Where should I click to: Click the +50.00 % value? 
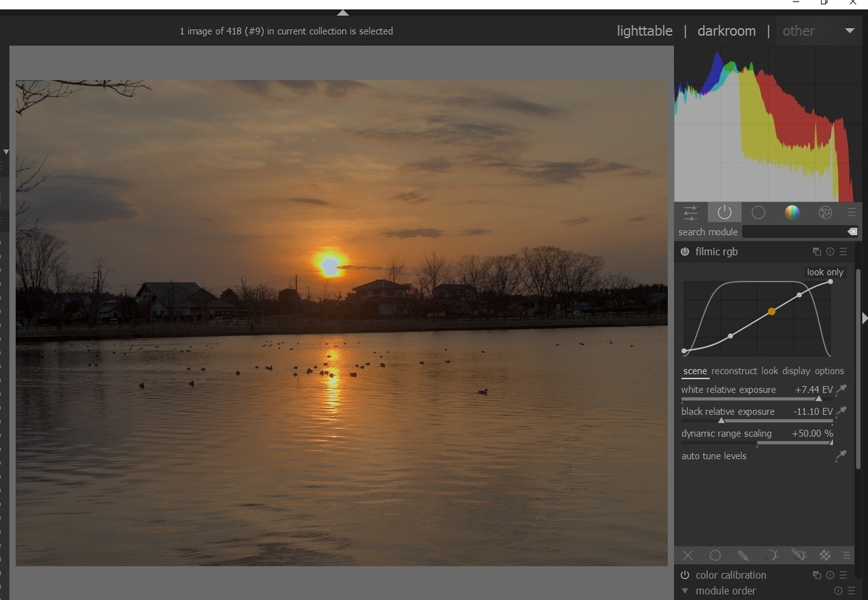[812, 434]
